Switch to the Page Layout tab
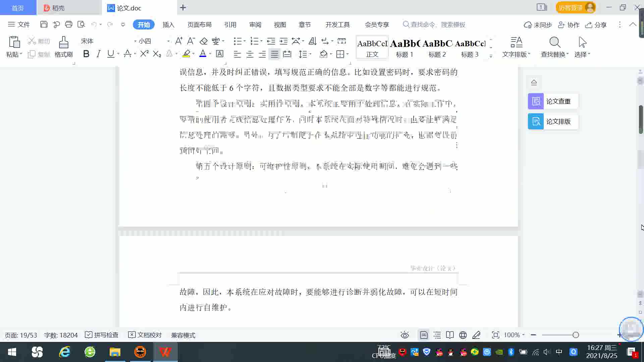644x362 pixels. (x=199, y=25)
